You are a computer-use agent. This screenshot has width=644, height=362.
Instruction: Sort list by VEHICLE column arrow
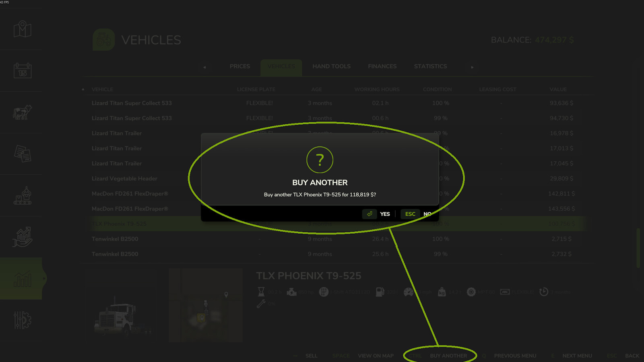83,89
